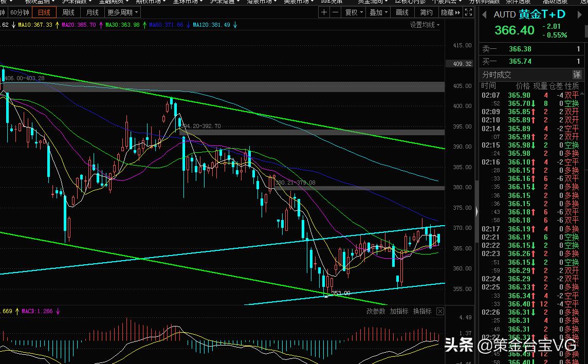Select the 02:17 trade row at 366.19
This screenshot has height=364, width=588.
pyautogui.click(x=530, y=229)
